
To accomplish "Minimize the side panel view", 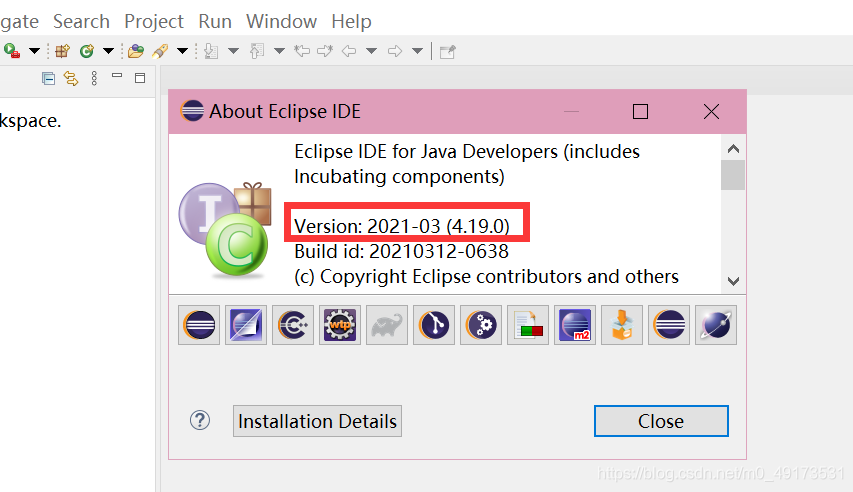I will pos(117,76).
